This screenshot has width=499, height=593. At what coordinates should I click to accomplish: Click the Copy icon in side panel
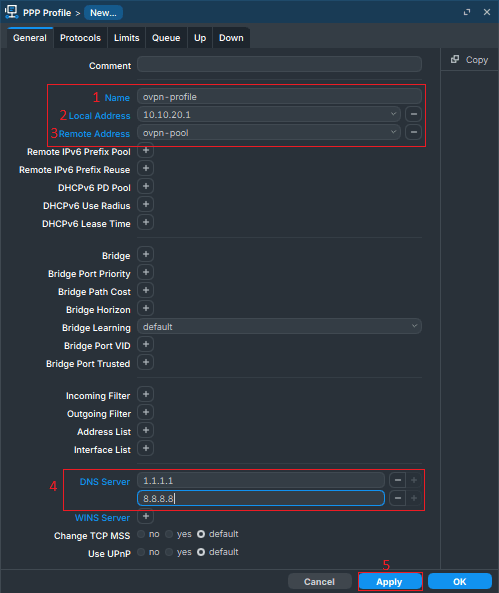click(x=455, y=59)
